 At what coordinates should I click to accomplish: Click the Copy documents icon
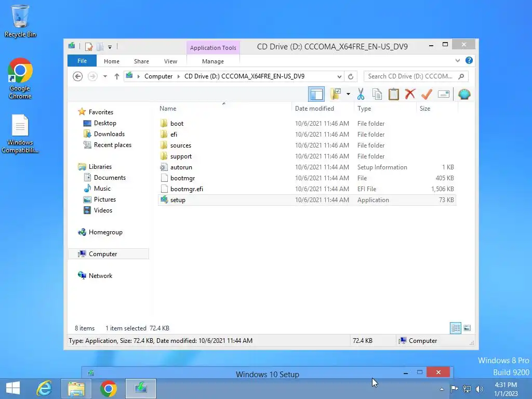[377, 94]
